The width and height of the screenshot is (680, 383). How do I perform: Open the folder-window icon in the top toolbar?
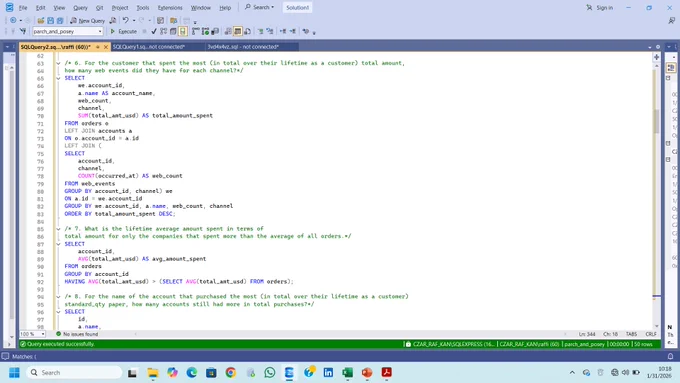coord(173,20)
